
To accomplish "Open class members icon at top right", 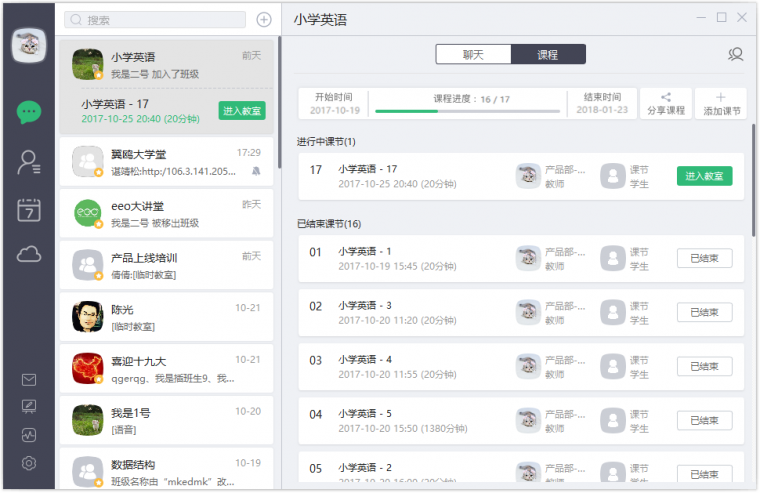I will coord(736,54).
